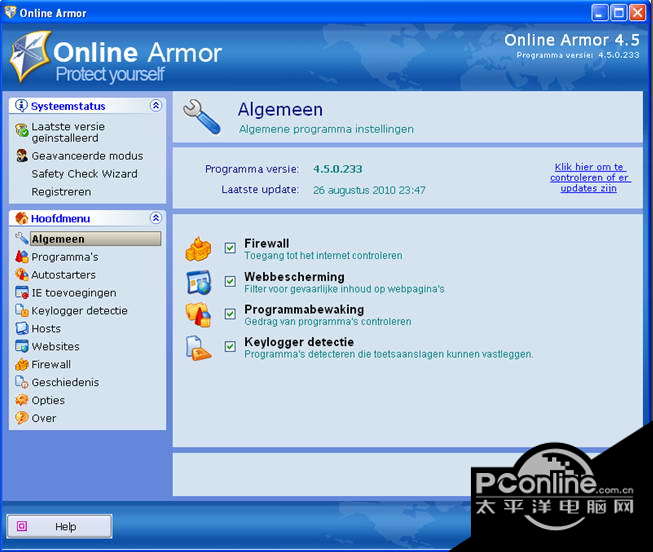This screenshot has width=653, height=552.
Task: Click the Geavanceerde modus person icon
Action: pyautogui.click(x=22, y=156)
